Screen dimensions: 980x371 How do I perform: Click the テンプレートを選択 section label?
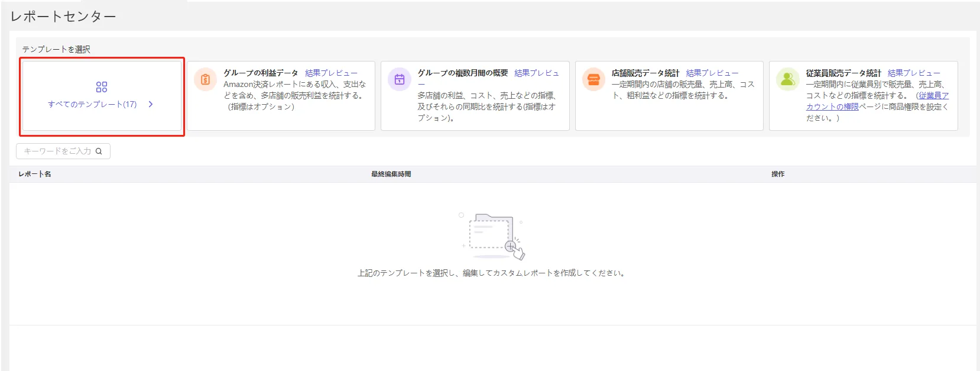click(56, 49)
